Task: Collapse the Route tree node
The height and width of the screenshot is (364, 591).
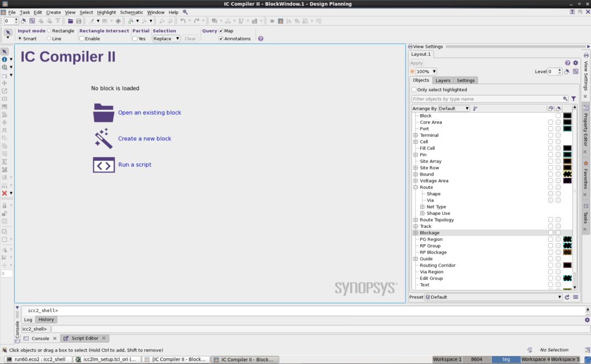Action: tap(415, 187)
